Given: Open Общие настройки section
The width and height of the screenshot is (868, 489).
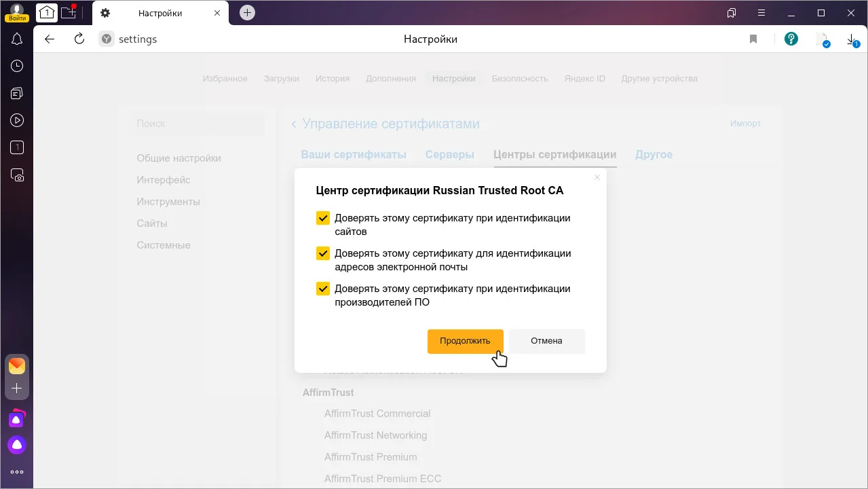Looking at the screenshot, I should coord(179,158).
